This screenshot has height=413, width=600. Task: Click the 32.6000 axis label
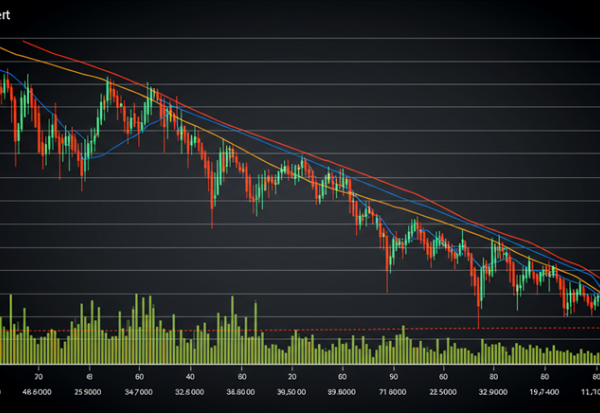click(x=190, y=393)
